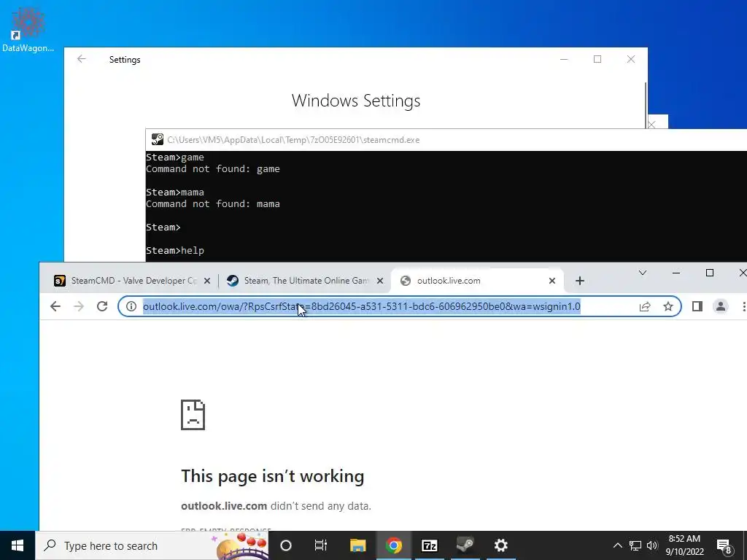The height and width of the screenshot is (560, 747).
Task: Maximize the Chrome window
Action: (709, 273)
